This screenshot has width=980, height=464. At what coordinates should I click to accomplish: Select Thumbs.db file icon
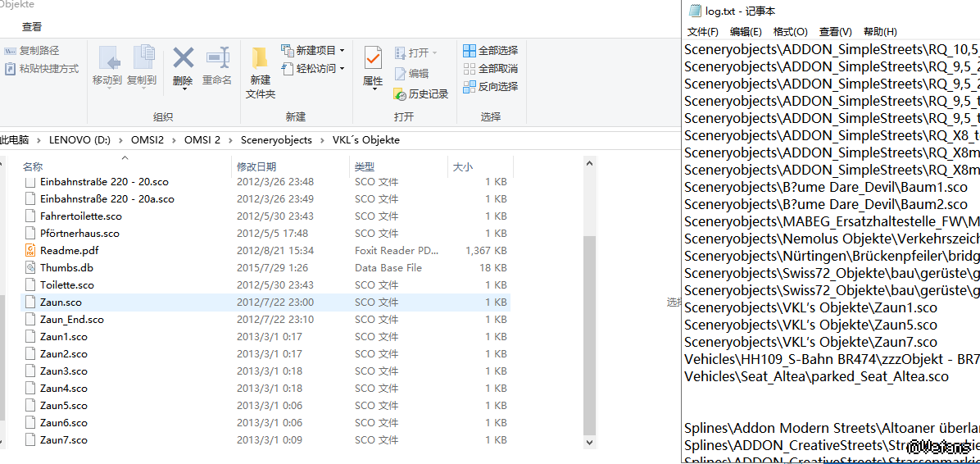30,267
